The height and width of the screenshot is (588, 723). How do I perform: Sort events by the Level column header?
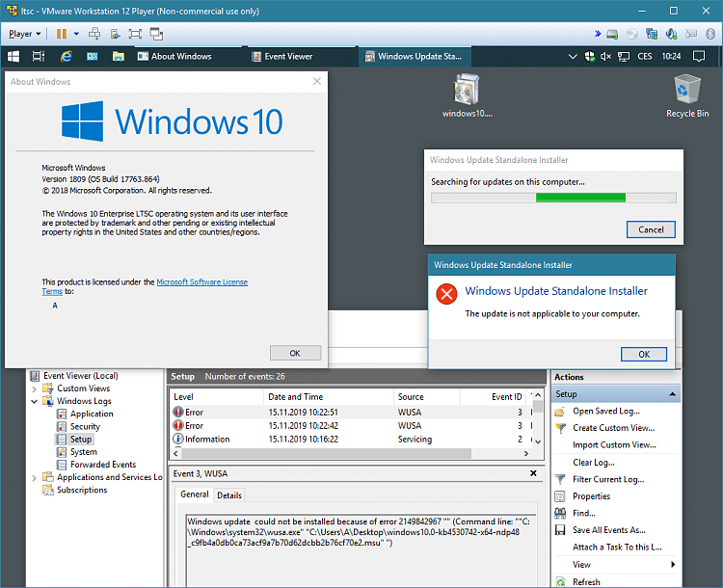click(217, 396)
